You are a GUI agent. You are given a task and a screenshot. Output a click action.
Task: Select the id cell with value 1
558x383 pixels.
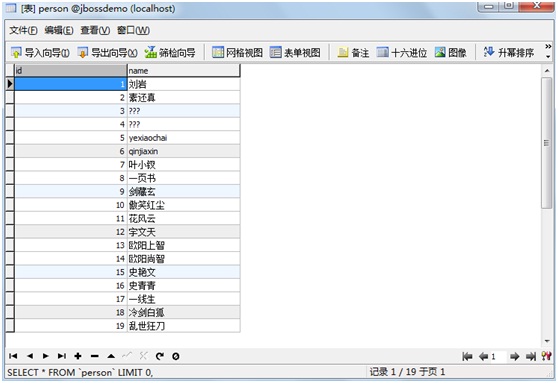(x=71, y=84)
